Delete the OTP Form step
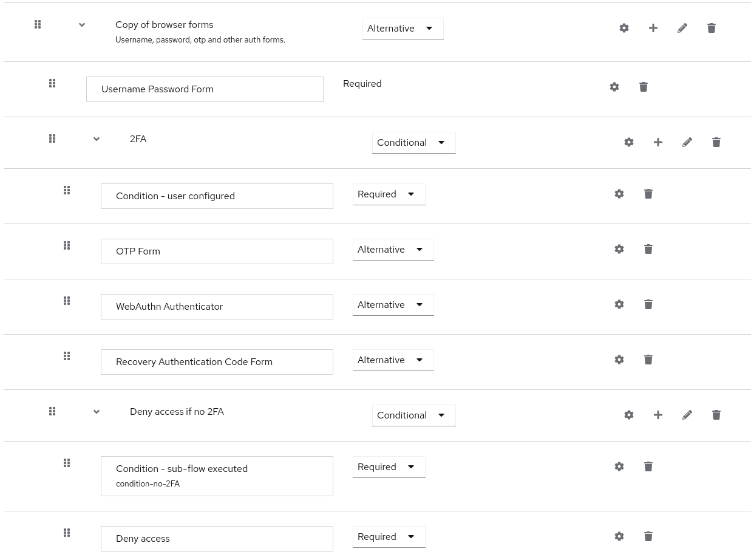Viewport: 751px width, 560px height. click(x=648, y=249)
